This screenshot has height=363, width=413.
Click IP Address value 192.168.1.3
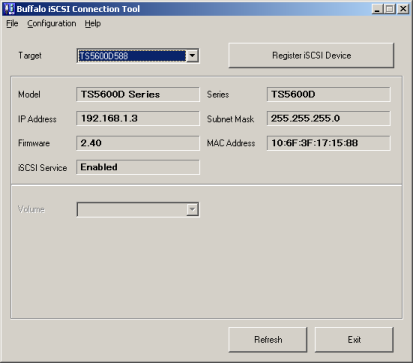tap(138, 119)
